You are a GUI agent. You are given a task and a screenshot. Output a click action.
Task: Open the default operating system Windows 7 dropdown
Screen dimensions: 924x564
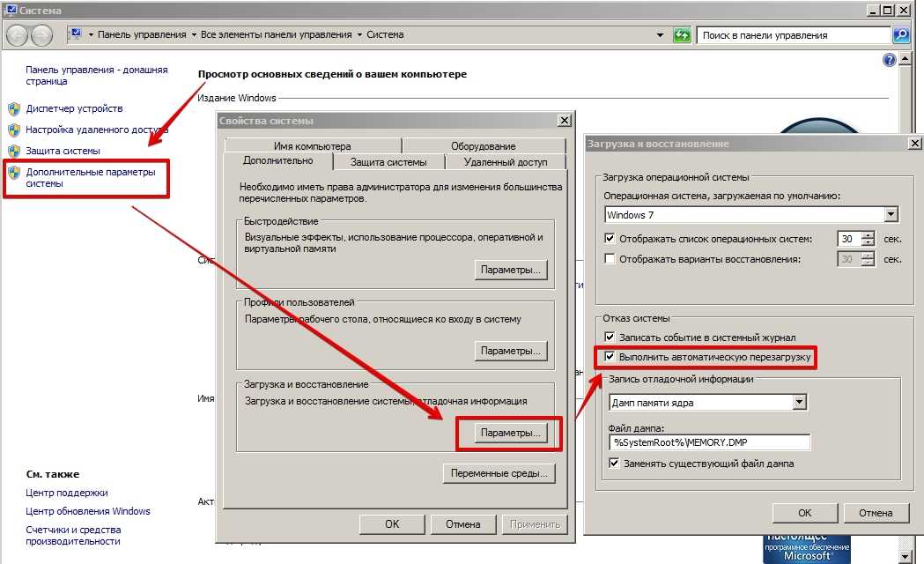pos(890,215)
